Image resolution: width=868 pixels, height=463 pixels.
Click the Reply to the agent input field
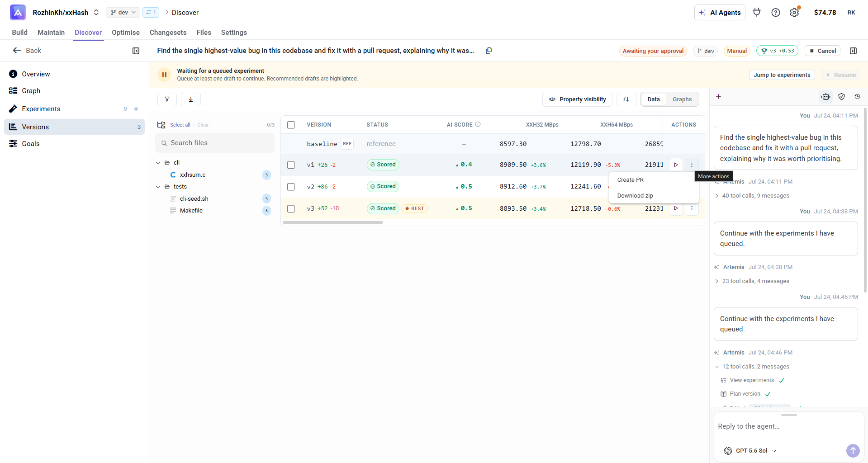tap(788, 426)
